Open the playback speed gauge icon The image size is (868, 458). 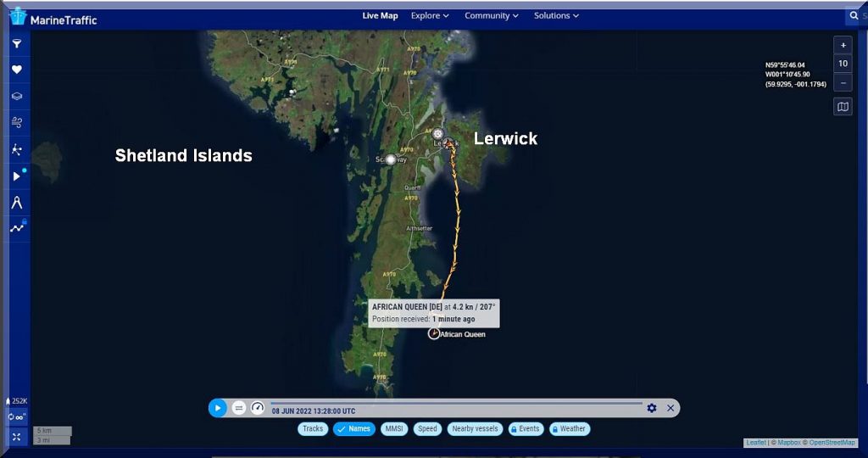click(x=258, y=408)
